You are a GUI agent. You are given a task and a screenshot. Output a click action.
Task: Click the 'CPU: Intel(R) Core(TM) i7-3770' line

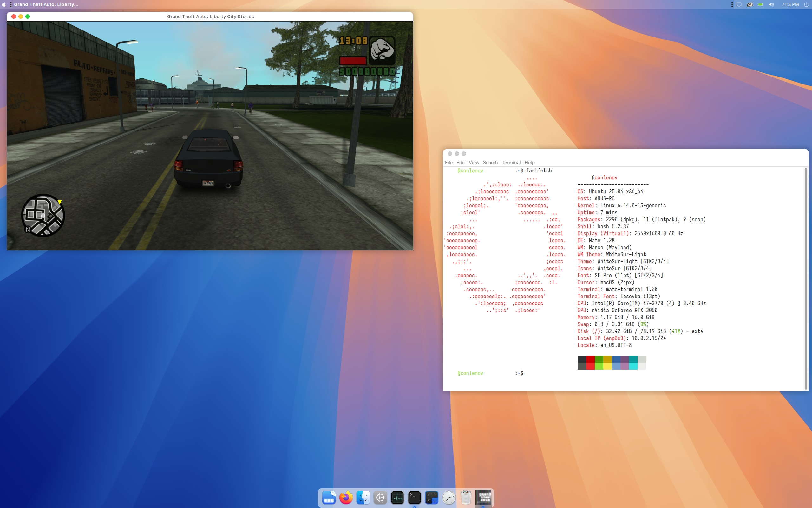click(642, 304)
